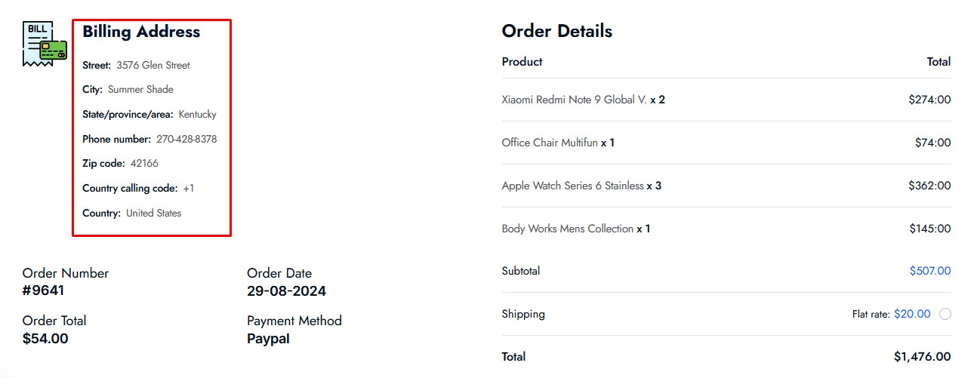The width and height of the screenshot is (980, 378).
Task: Open Xiaomi Redmi Note 9 Global V. product
Action: pos(574,100)
